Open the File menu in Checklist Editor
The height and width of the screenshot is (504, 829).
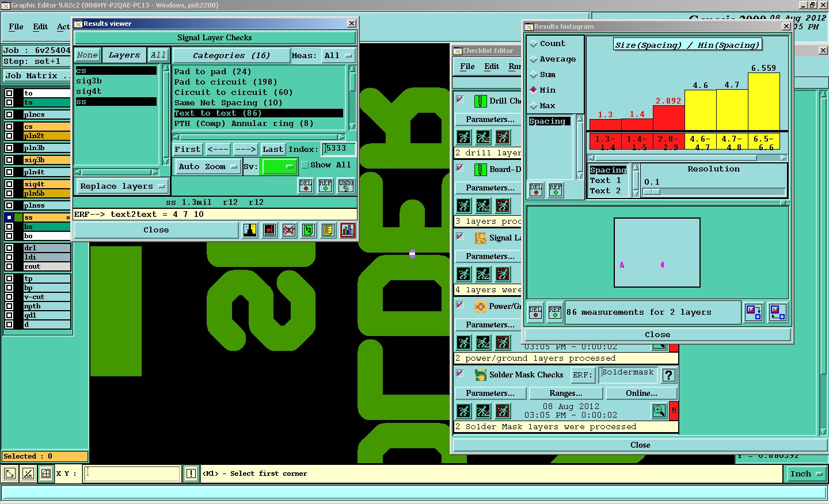[x=467, y=67]
